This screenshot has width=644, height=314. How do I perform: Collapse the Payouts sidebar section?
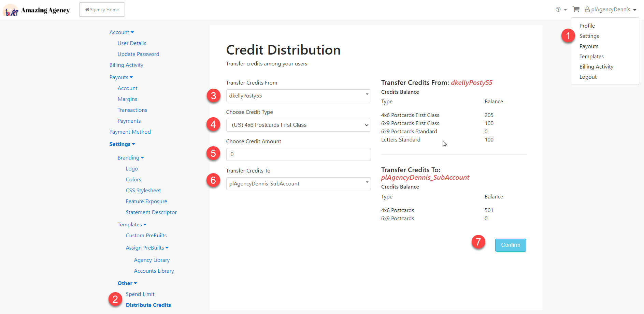[x=121, y=77]
